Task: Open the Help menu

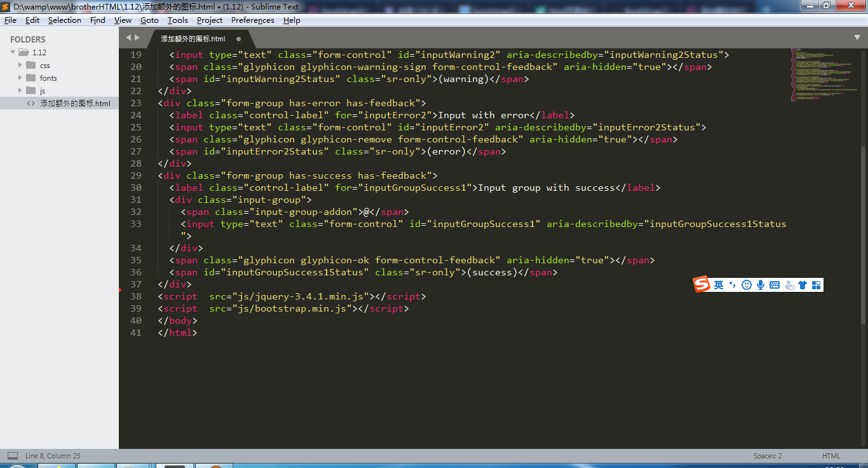Action: pos(292,20)
